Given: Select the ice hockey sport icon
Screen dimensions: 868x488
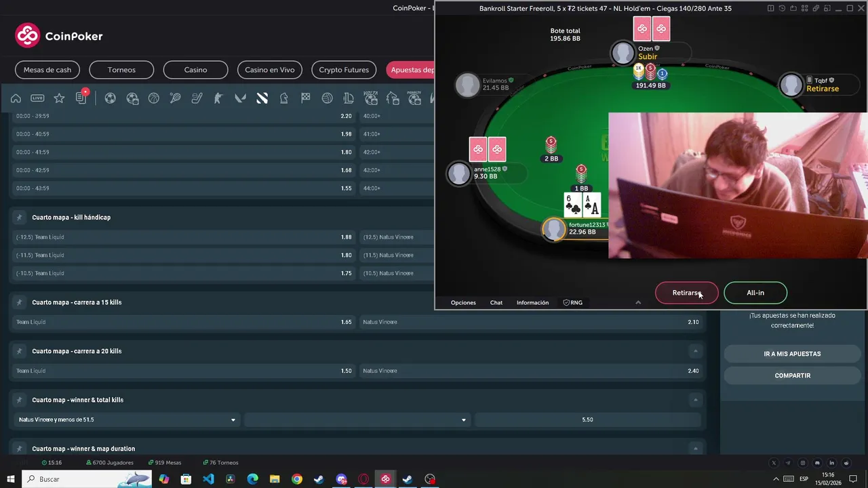Looking at the screenshot, I should (x=197, y=98).
